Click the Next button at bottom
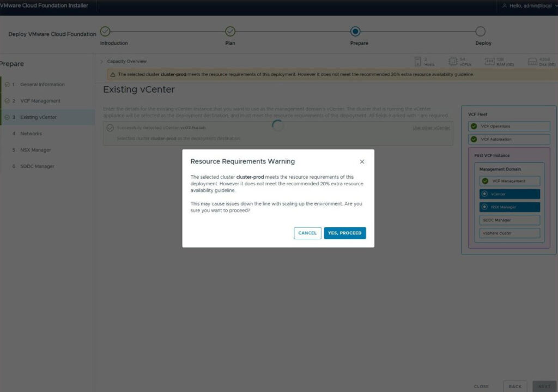Image resolution: width=558 pixels, height=392 pixels. coord(544,387)
